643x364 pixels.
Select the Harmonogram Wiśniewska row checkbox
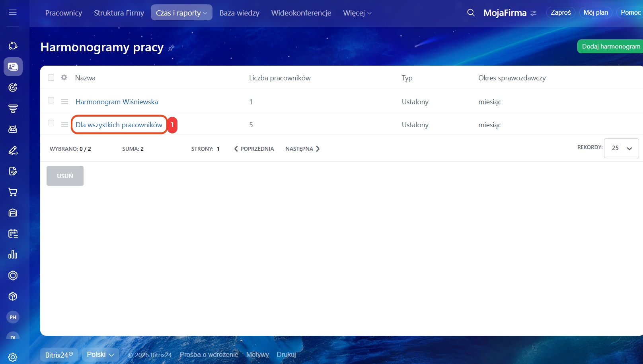51,100
